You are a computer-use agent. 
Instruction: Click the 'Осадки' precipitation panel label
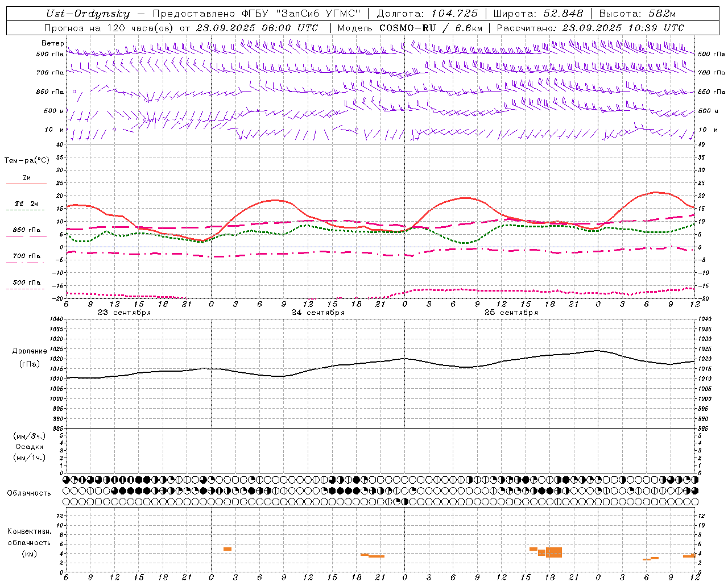tap(30, 447)
